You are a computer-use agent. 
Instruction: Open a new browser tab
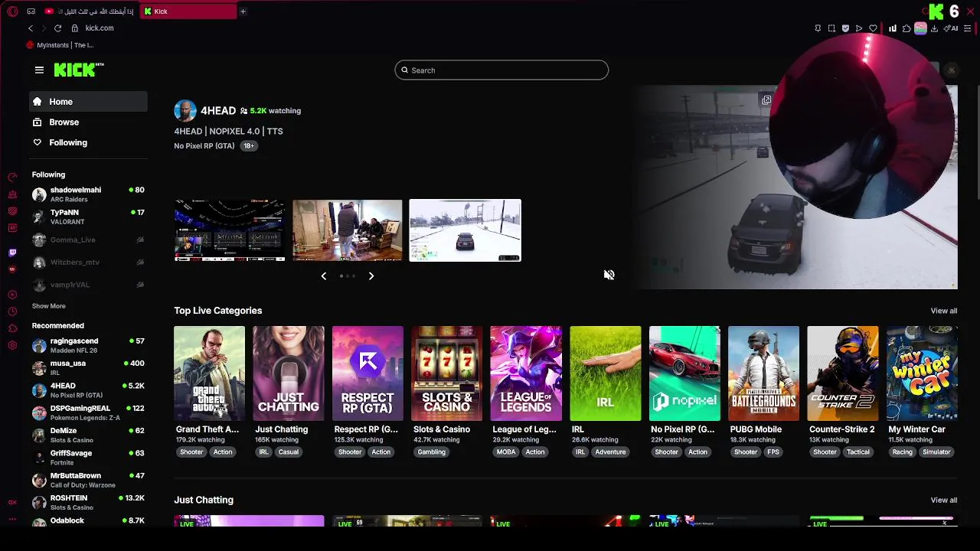(x=243, y=11)
